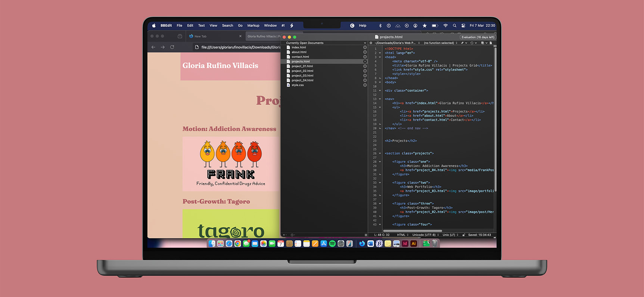This screenshot has height=297, width=644.
Task: Open Adobe InDesign from the Dock
Action: pos(405,244)
